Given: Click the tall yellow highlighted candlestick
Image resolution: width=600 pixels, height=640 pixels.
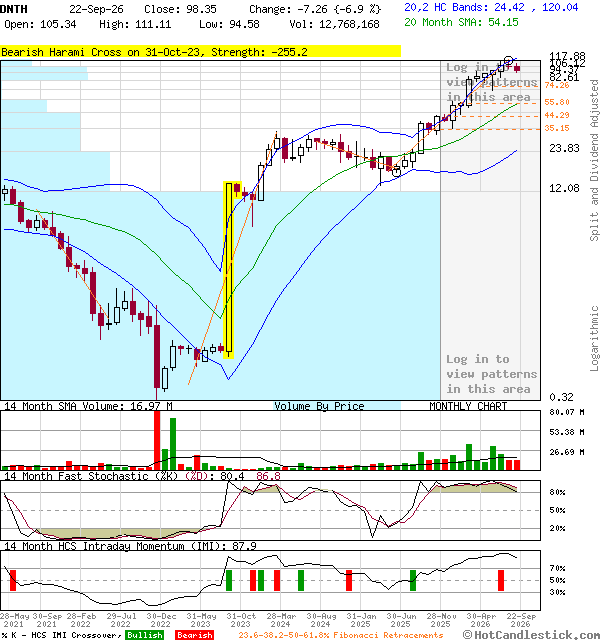Looking at the screenshot, I should [x=229, y=270].
